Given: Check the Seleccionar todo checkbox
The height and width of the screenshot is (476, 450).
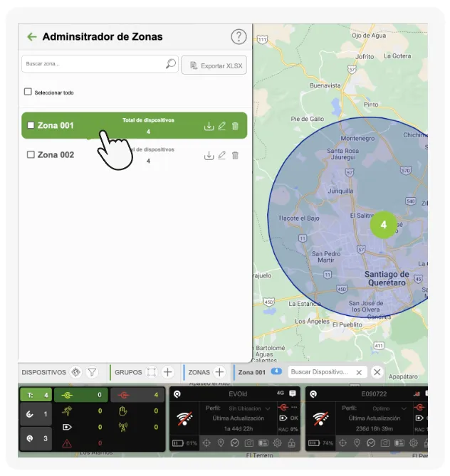Looking at the screenshot, I should click(28, 92).
